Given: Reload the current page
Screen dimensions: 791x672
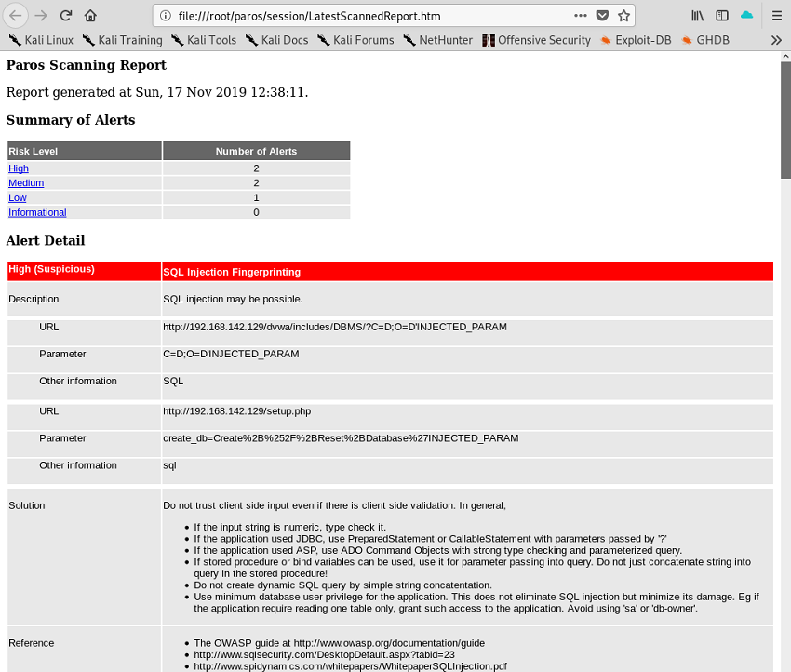Looking at the screenshot, I should (x=66, y=16).
